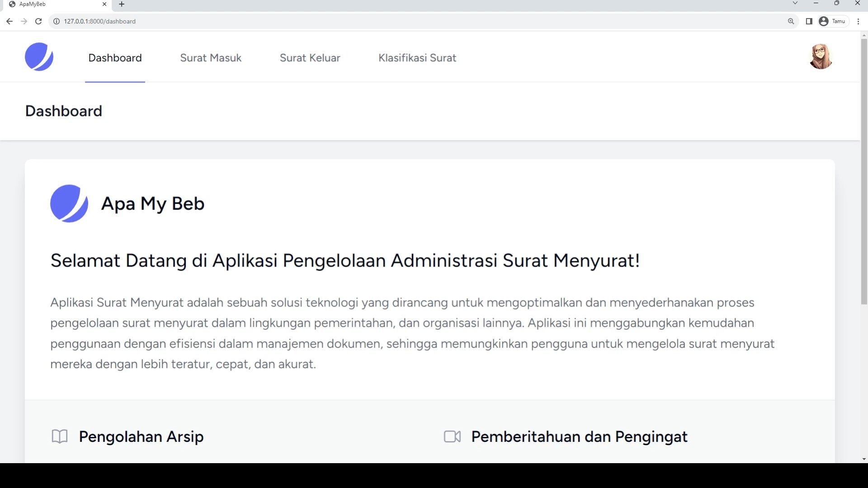Open a new browser tab

pos(122,4)
